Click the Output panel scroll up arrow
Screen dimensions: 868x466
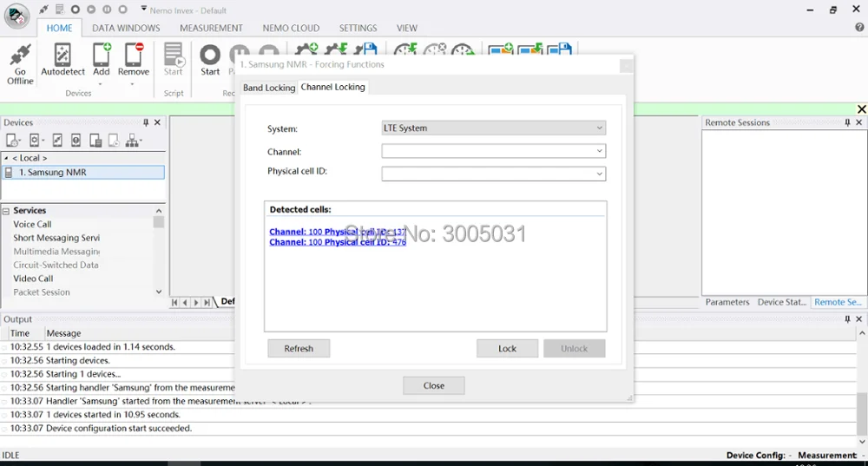point(862,333)
